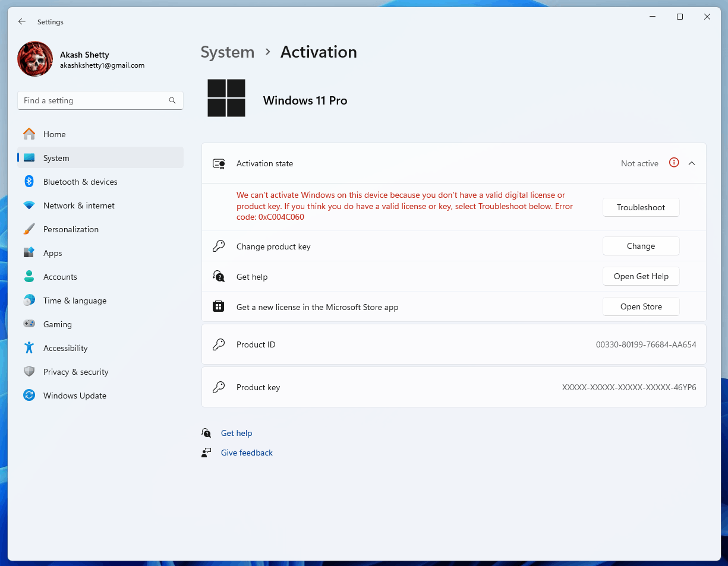728x566 pixels.
Task: Maximize the Settings window
Action: click(x=680, y=17)
